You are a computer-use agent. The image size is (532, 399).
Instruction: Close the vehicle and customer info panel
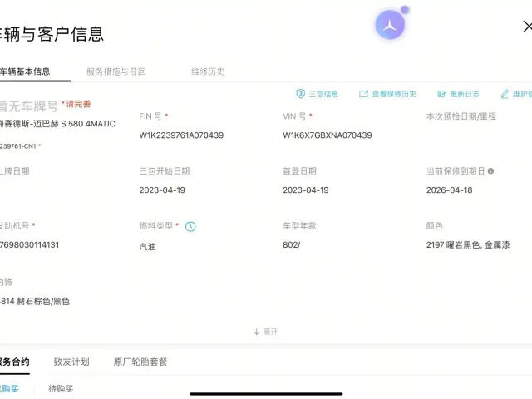(x=527, y=27)
